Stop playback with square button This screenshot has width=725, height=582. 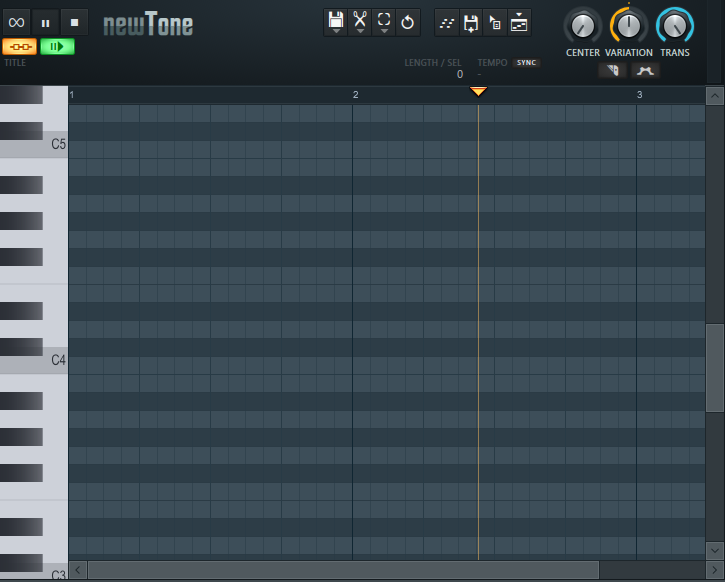pos(74,22)
